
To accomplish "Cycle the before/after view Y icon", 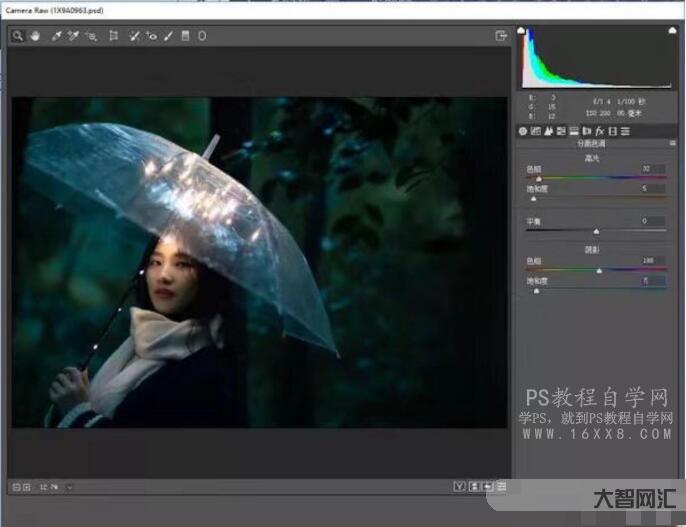I will 459,486.
